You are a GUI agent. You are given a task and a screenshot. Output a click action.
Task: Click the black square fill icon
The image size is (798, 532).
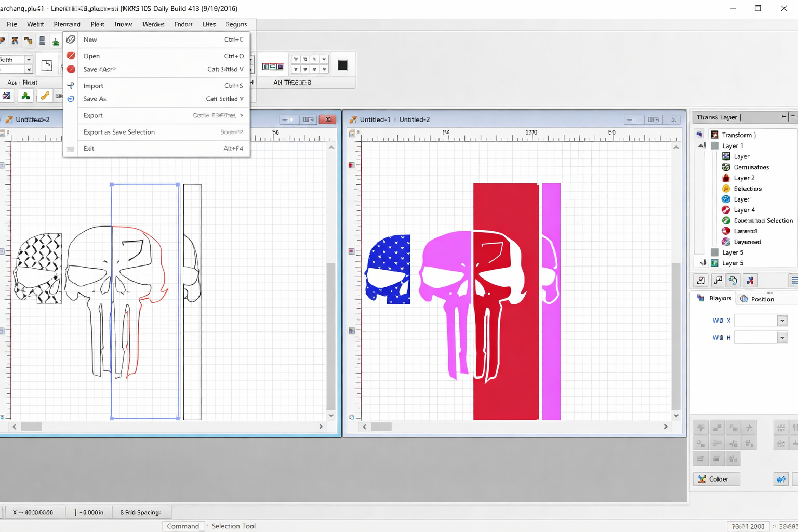pos(342,65)
